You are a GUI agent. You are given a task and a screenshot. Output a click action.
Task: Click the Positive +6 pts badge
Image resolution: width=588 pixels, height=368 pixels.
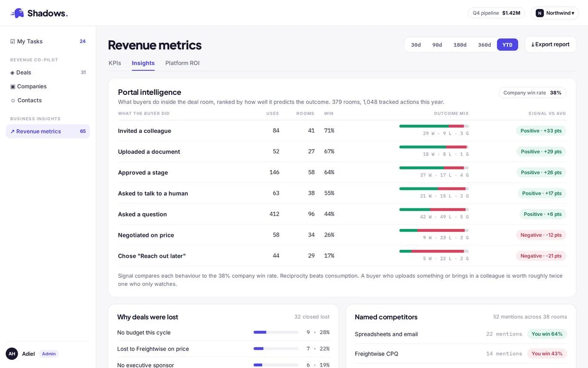542,214
